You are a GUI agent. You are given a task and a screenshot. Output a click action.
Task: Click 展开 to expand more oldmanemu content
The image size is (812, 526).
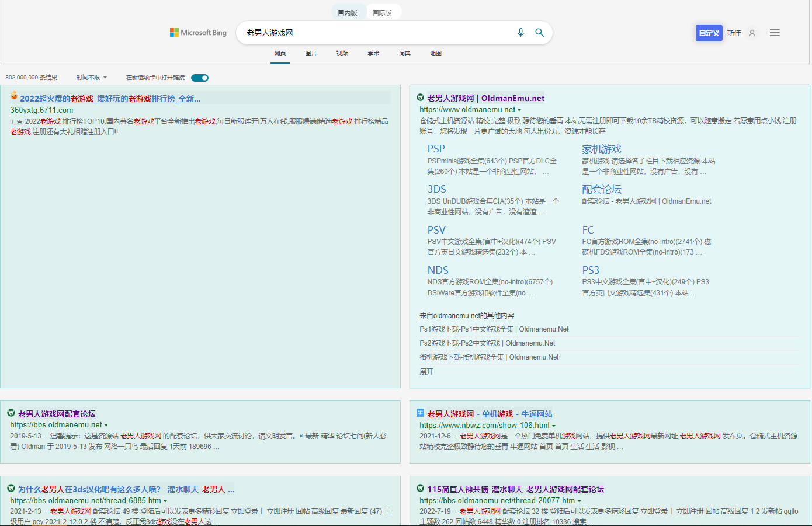[x=426, y=371]
